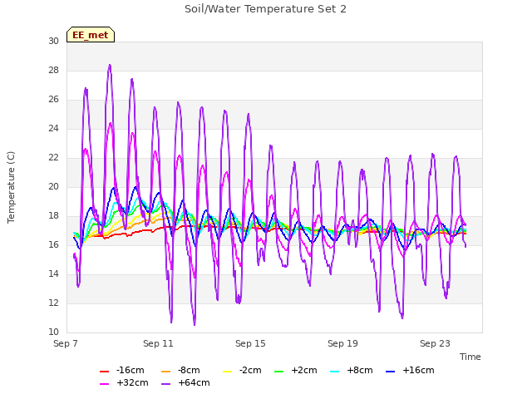Click the purple +64cm legend swatch
Viewport: 532px width, 399px height.
tap(166, 384)
